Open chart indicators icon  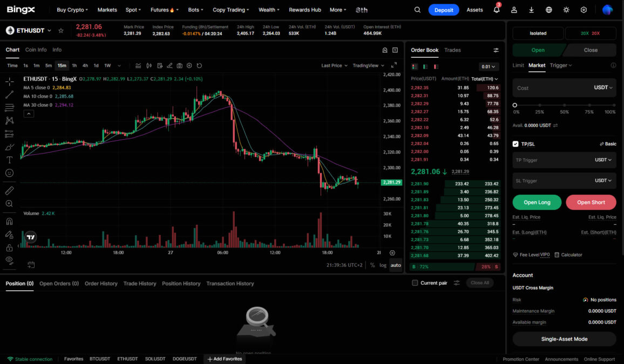(x=138, y=66)
